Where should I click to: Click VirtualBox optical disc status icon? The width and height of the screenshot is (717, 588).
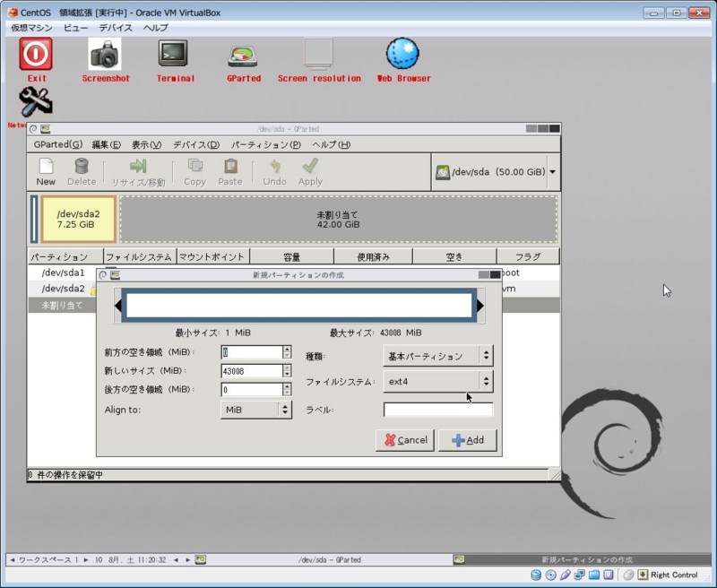pyautogui.click(x=550, y=575)
